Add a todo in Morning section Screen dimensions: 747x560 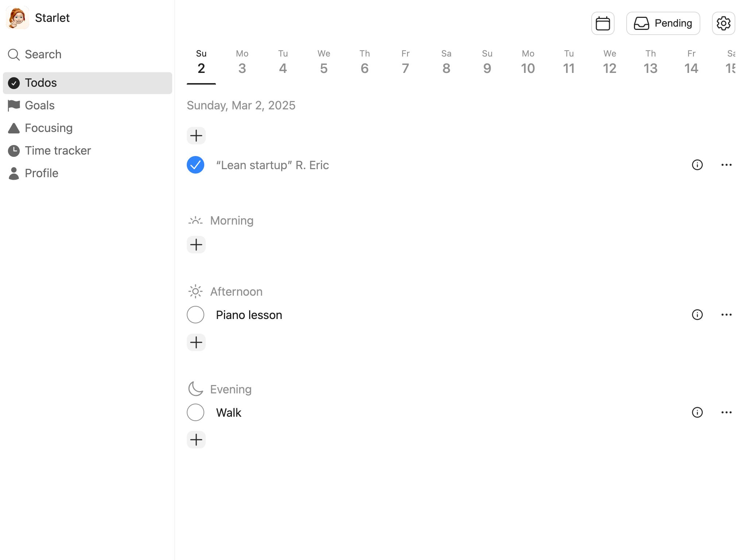pyautogui.click(x=196, y=244)
